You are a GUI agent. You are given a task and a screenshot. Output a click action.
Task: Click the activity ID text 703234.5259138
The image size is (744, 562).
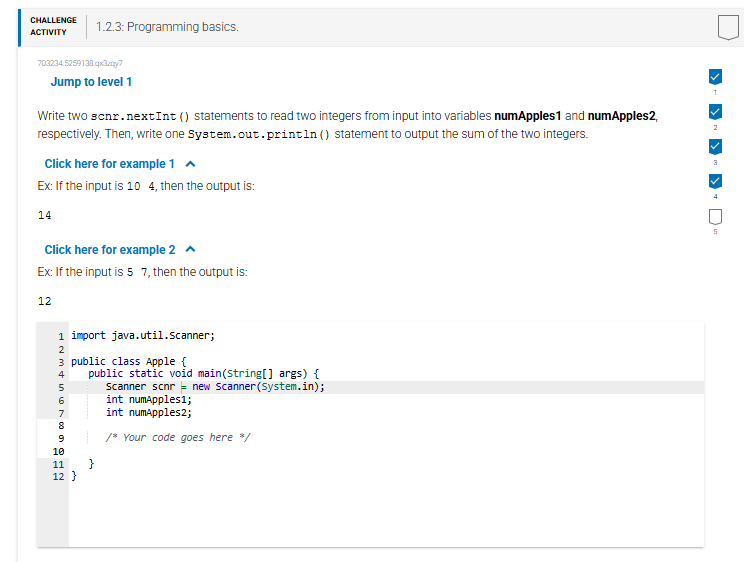[x=80, y=63]
